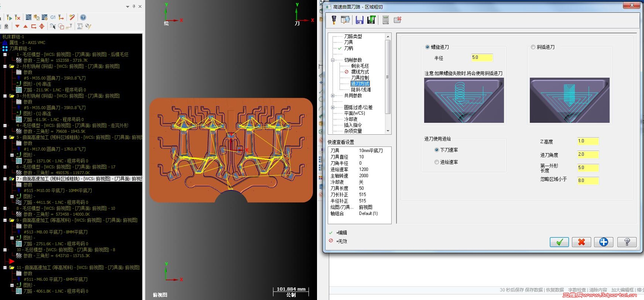Click the dialog tree vertical scrollbar down arrow
Viewport: 644px width, 300px height.
(x=388, y=131)
